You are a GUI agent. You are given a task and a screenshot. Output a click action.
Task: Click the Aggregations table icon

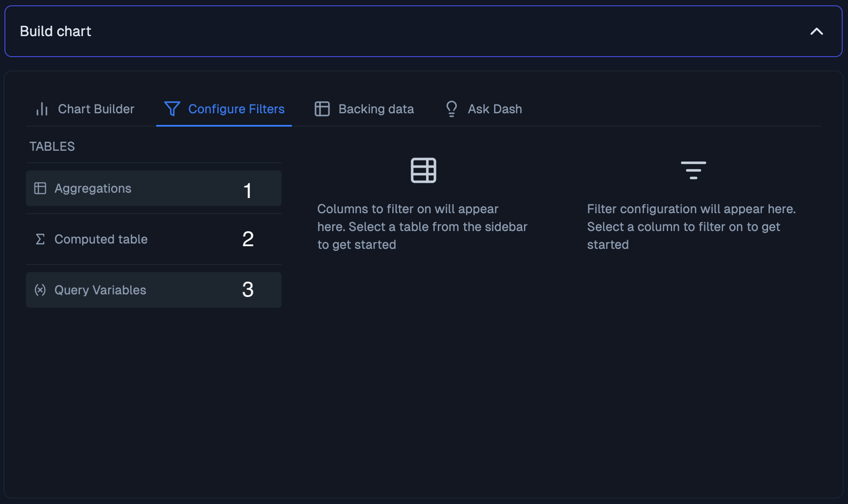pos(40,188)
